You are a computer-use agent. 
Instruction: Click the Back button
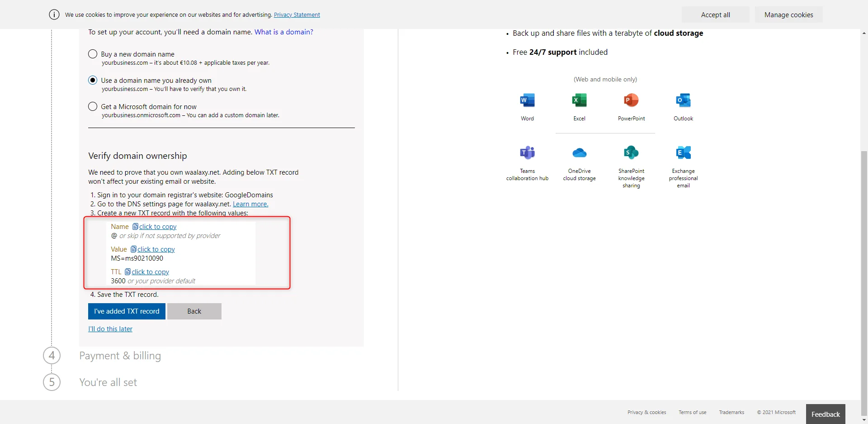point(194,311)
